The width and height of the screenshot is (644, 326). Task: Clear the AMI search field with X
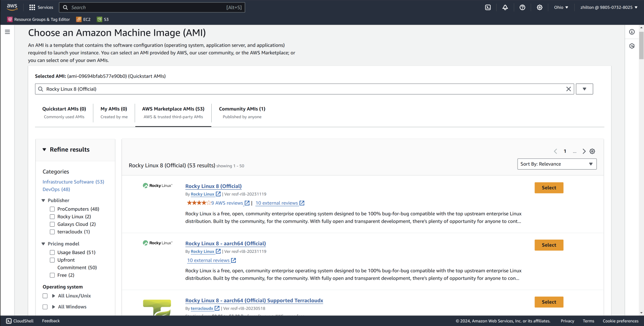(x=569, y=89)
